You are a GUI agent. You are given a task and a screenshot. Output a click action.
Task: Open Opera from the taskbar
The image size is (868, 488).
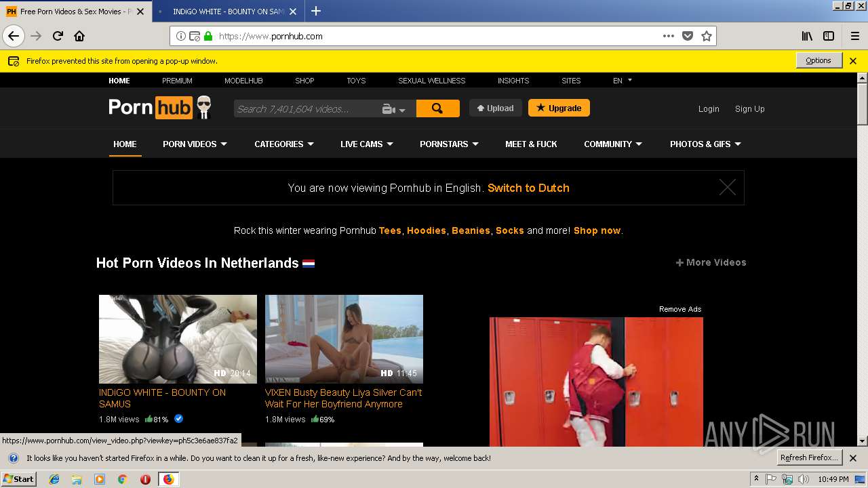pyautogui.click(x=145, y=479)
